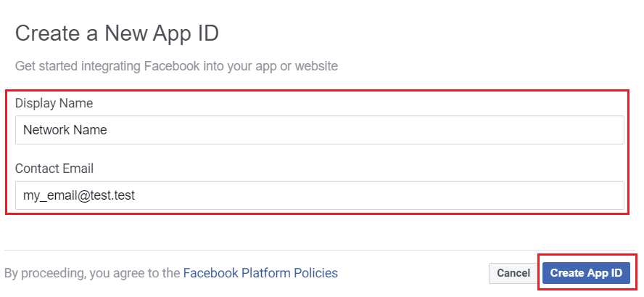The image size is (644, 297).
Task: Click the 'Get started integrating Facebook' subtitle
Action: [176, 66]
